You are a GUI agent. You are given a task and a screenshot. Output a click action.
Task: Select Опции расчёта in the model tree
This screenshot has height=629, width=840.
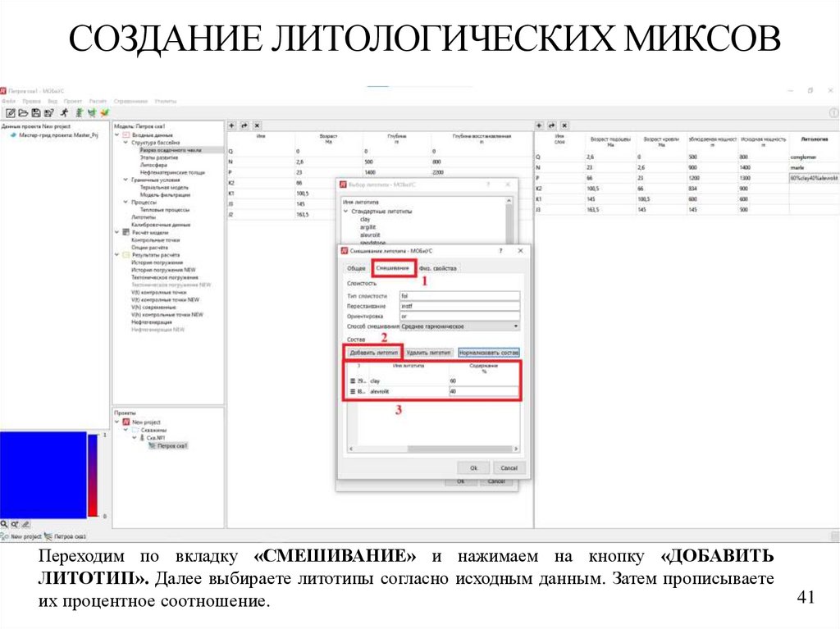pos(150,248)
